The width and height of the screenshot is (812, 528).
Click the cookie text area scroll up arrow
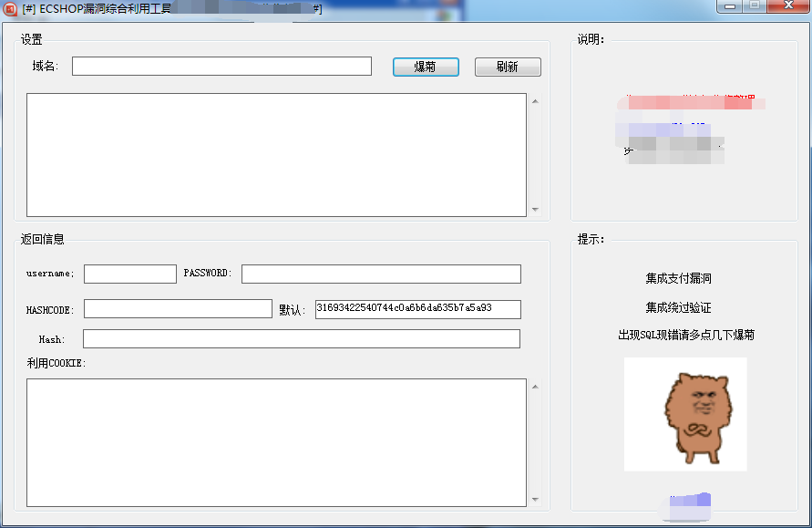(x=535, y=387)
